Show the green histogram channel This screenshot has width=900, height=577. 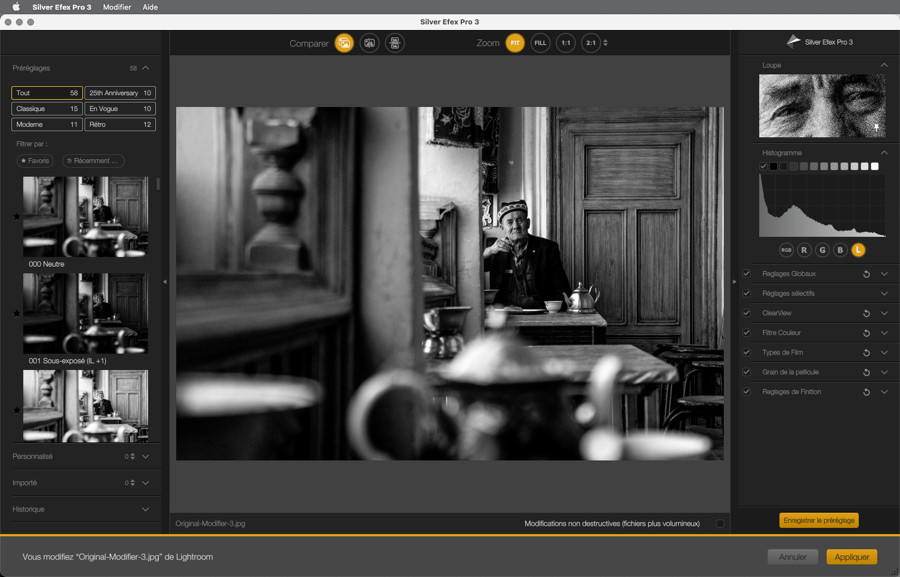(x=823, y=250)
